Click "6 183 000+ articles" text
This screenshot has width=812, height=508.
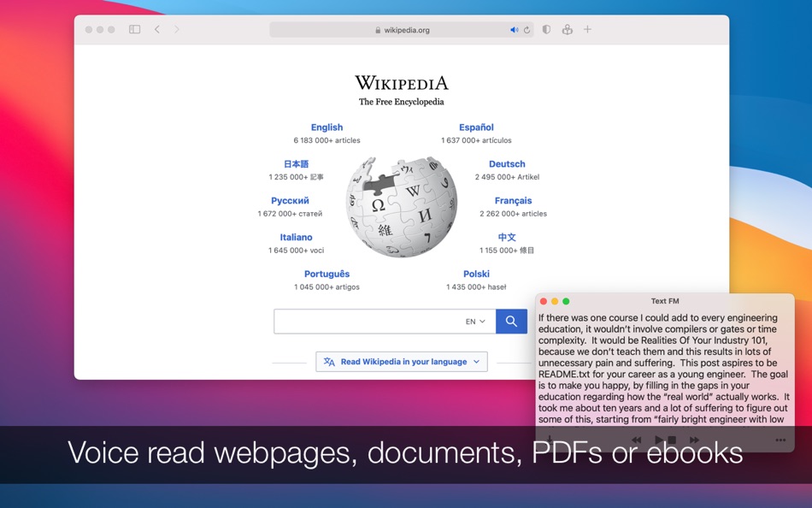[x=327, y=140]
